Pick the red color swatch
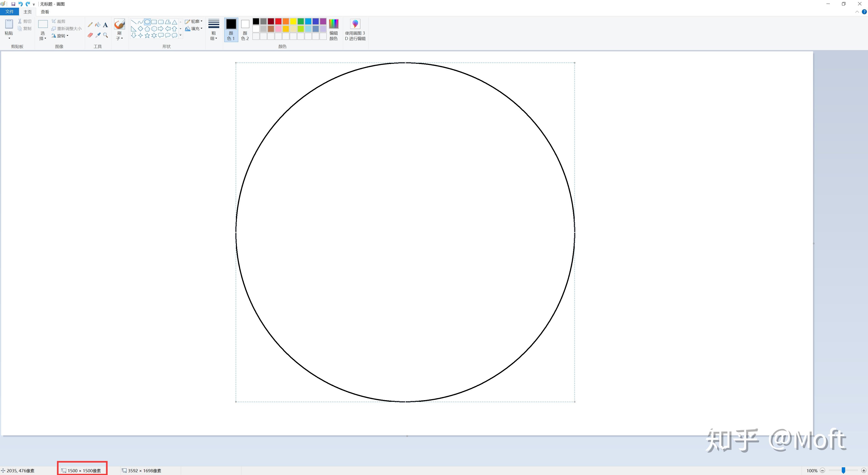This screenshot has width=868, height=475. [278, 21]
